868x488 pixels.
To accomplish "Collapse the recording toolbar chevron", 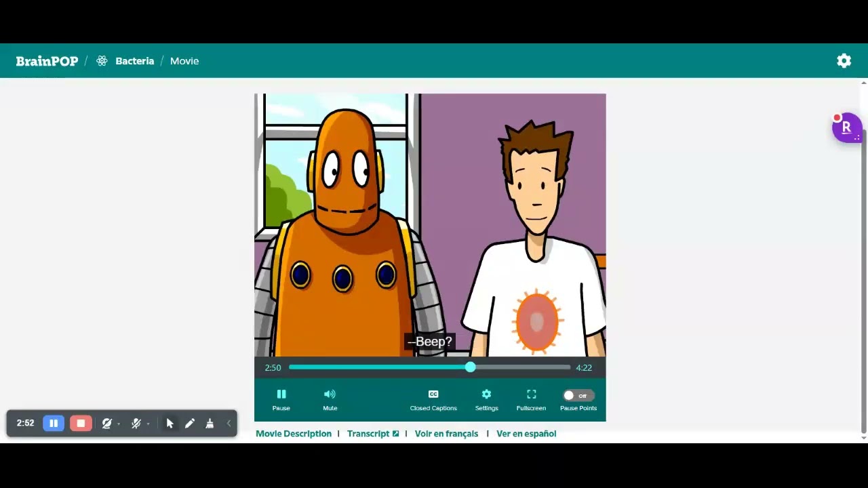I will pos(229,423).
